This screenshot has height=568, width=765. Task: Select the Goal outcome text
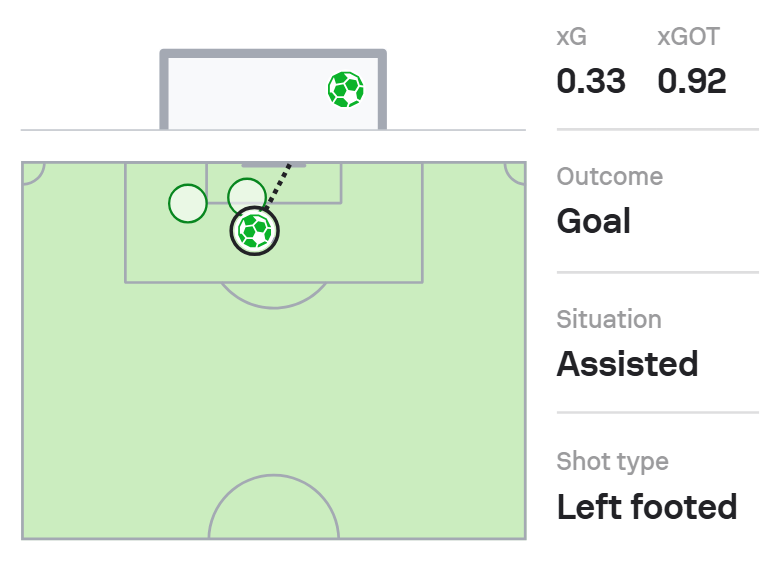click(x=593, y=220)
